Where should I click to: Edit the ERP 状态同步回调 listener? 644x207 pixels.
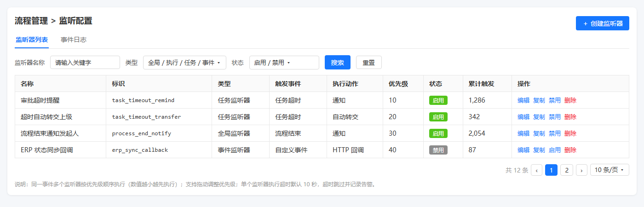(523, 150)
